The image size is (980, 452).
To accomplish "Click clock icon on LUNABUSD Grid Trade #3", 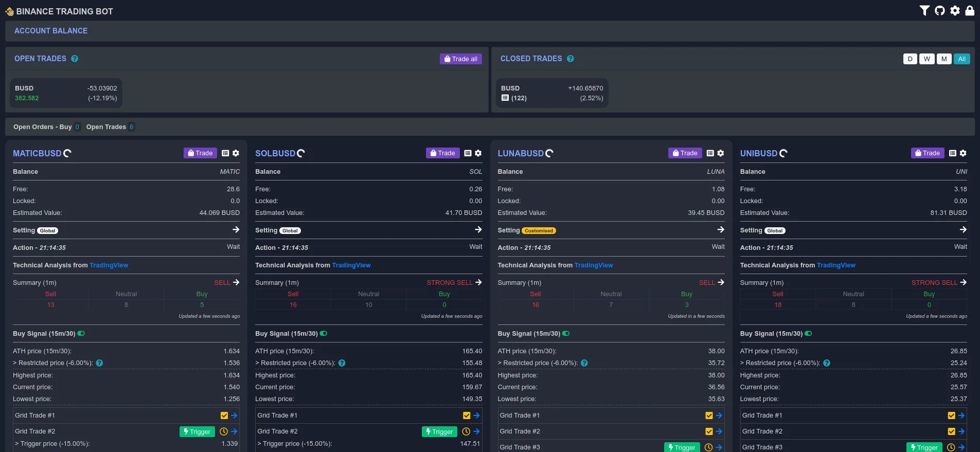I will (708, 447).
